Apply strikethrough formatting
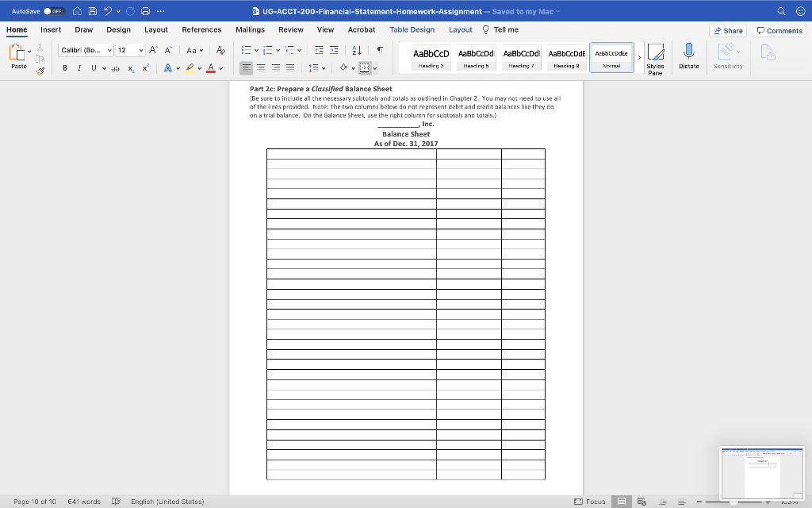812x508 pixels. tap(116, 68)
